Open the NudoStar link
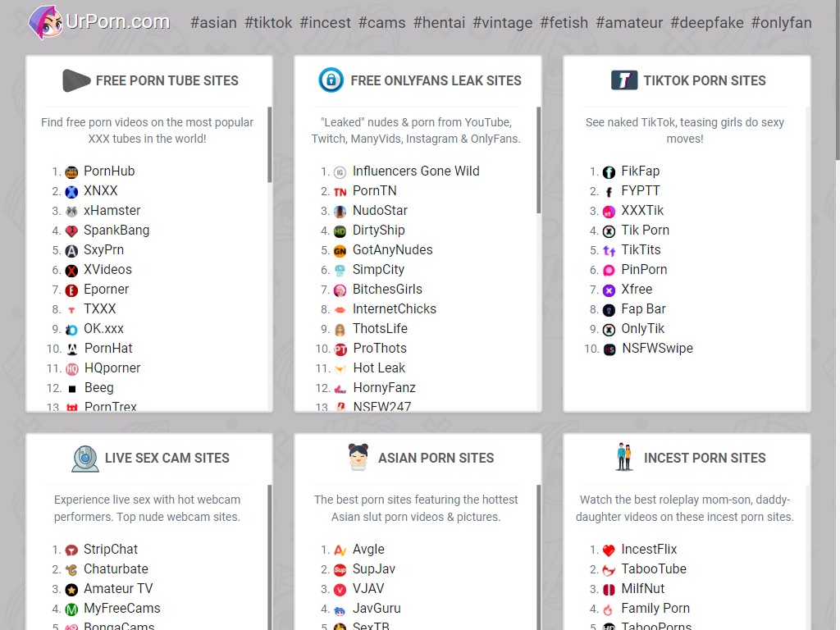This screenshot has height=630, width=840. pyautogui.click(x=380, y=211)
